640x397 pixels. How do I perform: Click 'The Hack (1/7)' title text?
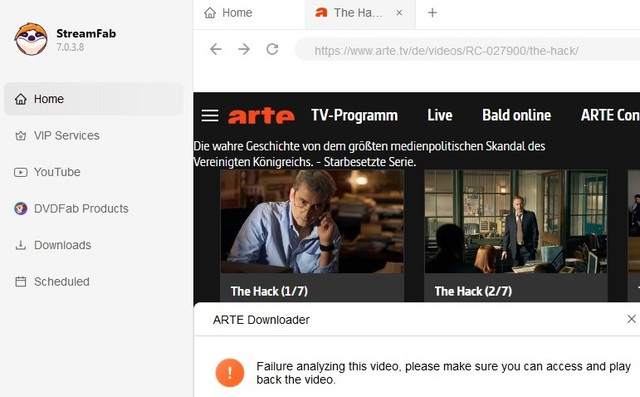[x=269, y=291]
